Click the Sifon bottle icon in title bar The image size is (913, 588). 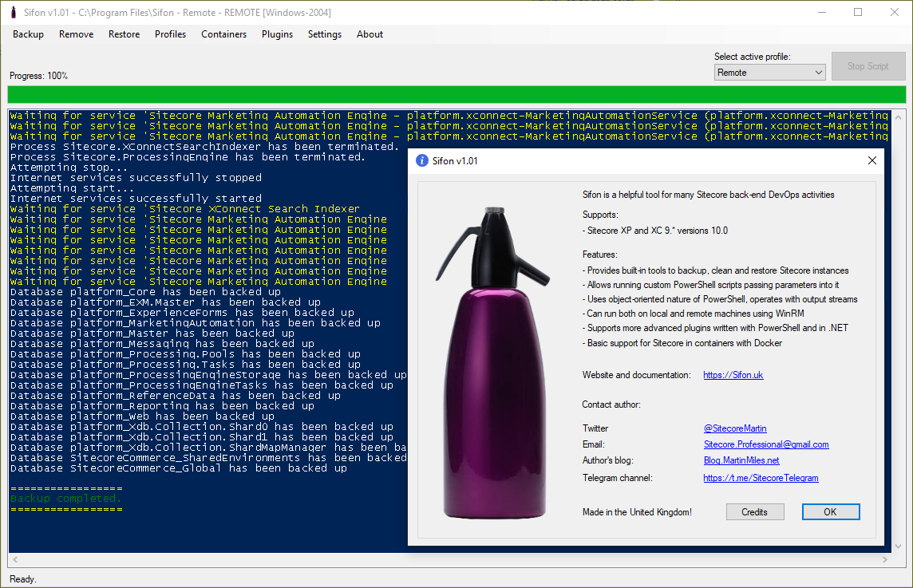pos(14,12)
